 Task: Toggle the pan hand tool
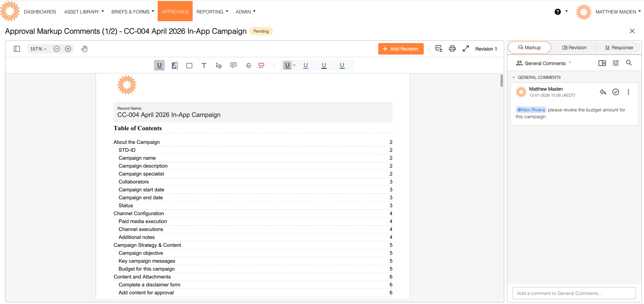[x=85, y=49]
